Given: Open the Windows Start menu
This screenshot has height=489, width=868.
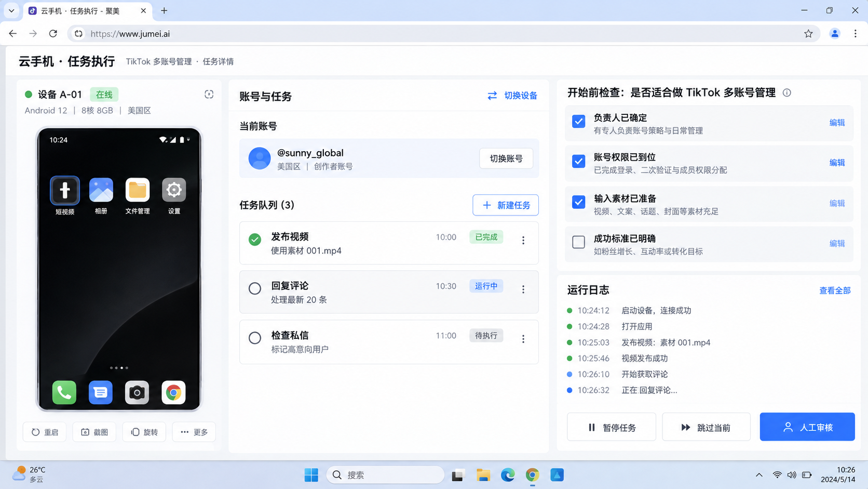Looking at the screenshot, I should [x=311, y=474].
